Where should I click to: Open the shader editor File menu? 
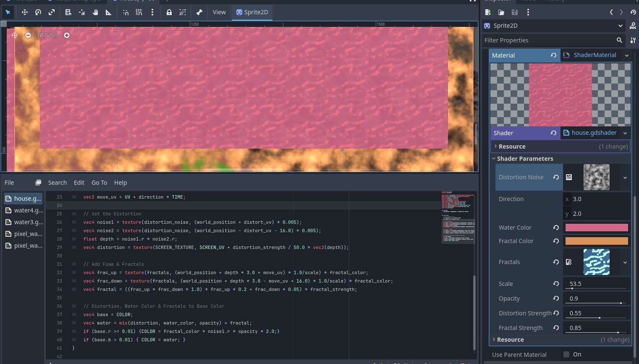(x=9, y=183)
